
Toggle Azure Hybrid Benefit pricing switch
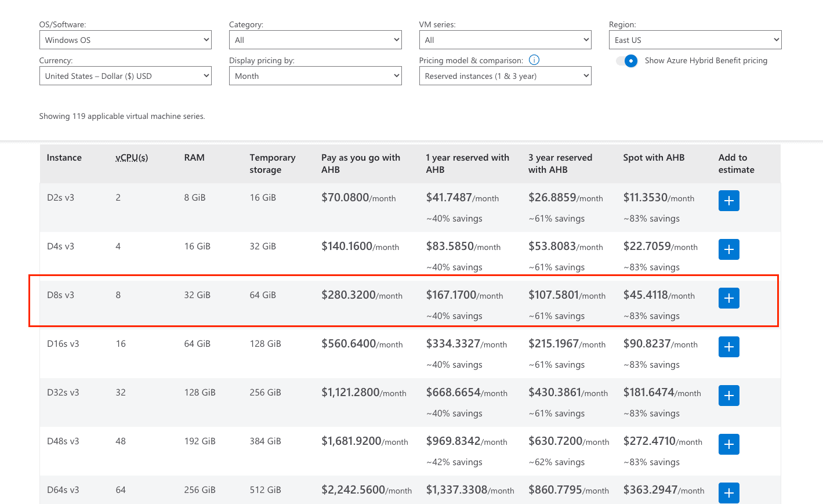(x=627, y=61)
